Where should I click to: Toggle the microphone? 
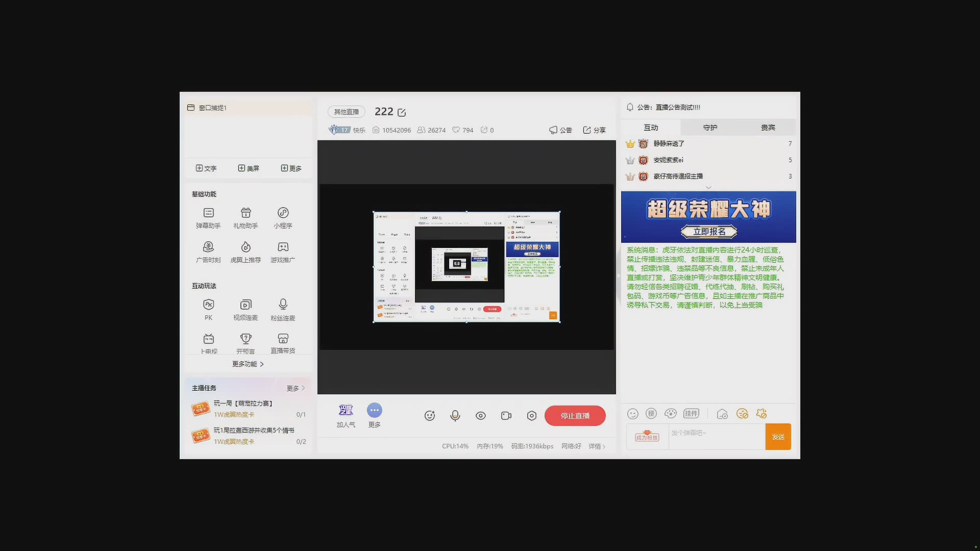pyautogui.click(x=455, y=416)
